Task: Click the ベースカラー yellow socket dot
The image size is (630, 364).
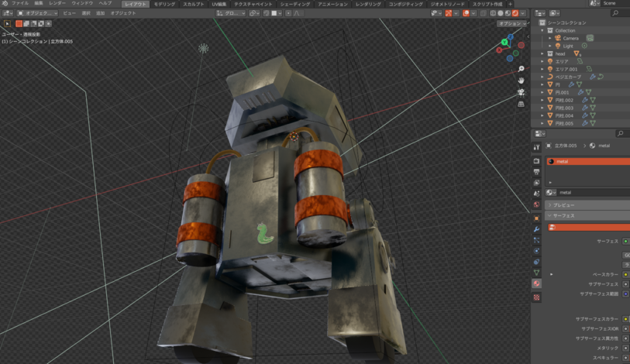Action: (625, 274)
